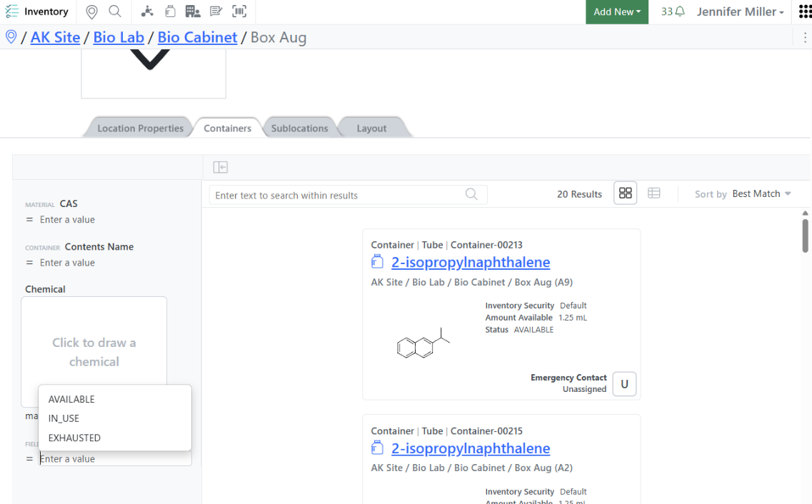Open the notifications bell
The height and width of the screenshot is (504, 812).
tap(673, 11)
